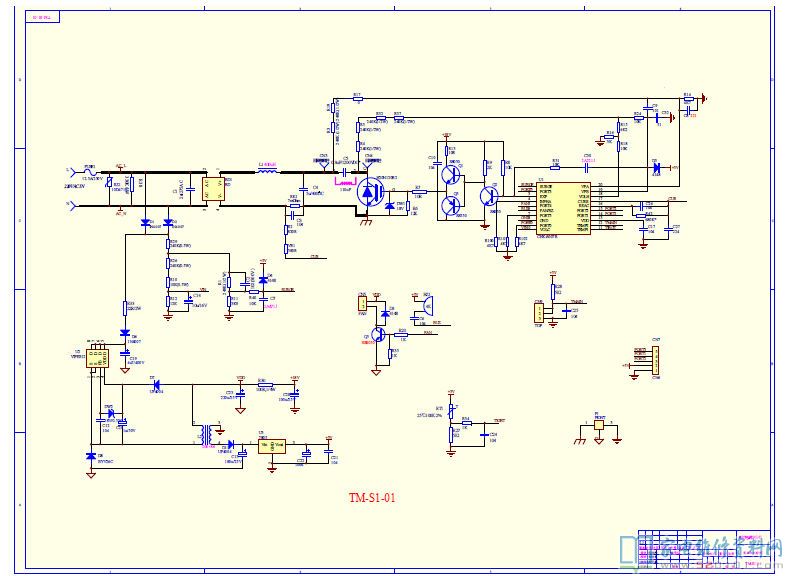
Task: Click resistor R33 above diode D6
Action: pos(125,309)
